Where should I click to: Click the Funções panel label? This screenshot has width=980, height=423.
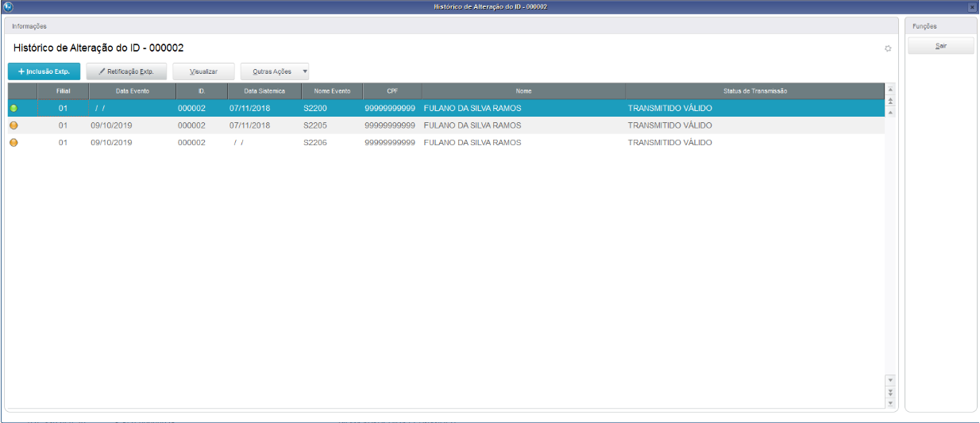pyautogui.click(x=924, y=26)
